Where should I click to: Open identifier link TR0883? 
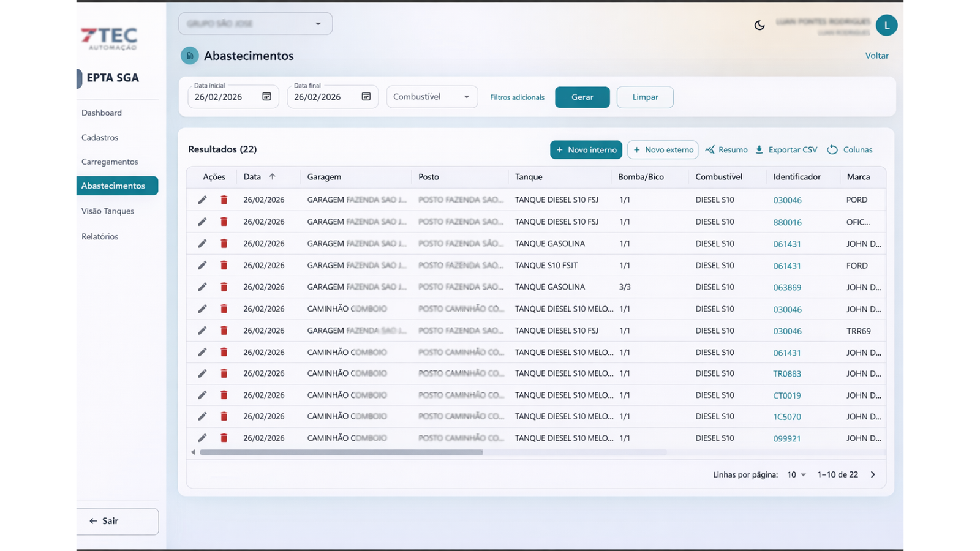787,373
